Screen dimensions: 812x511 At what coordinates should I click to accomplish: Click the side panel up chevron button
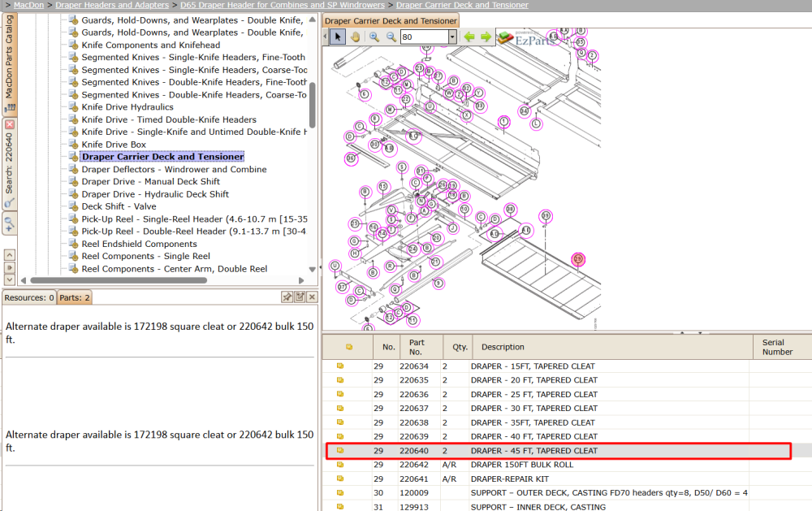tap(9, 255)
